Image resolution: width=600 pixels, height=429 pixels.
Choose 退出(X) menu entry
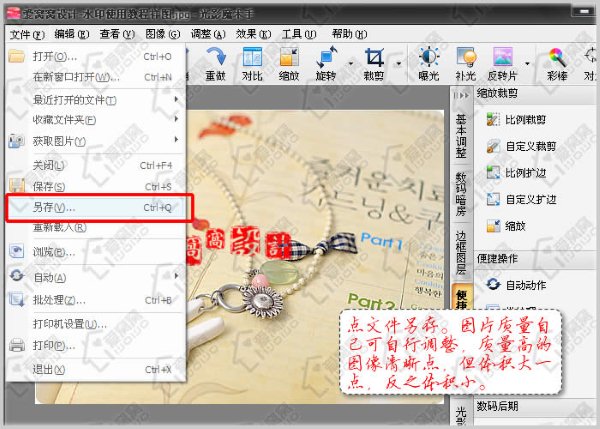(96, 370)
